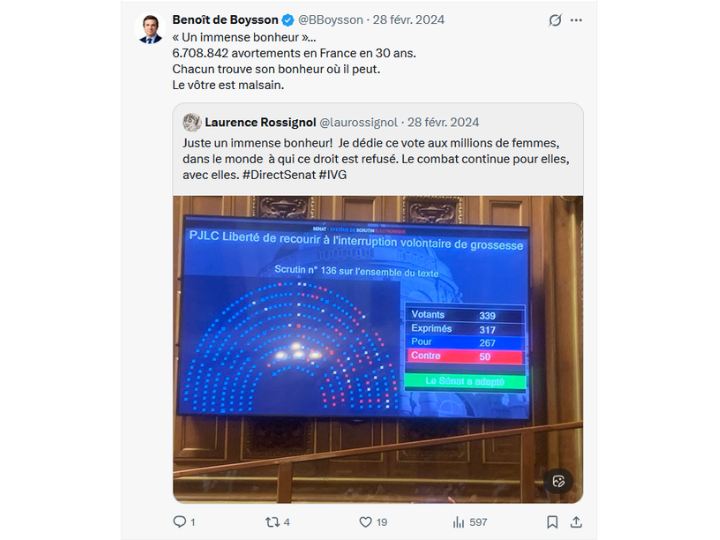Viewport: 720px width, 540px height.
Task: Open Laurence Rossignol's quoted profile avatar
Action: click(192, 123)
